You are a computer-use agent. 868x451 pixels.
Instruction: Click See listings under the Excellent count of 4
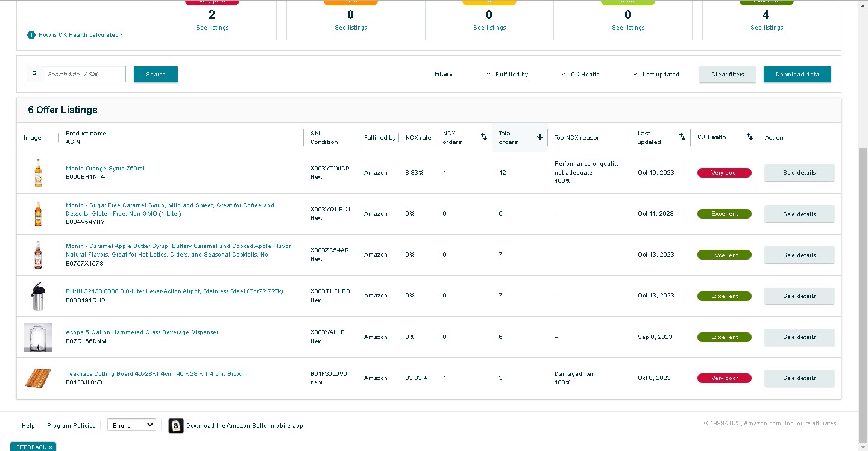(x=767, y=28)
